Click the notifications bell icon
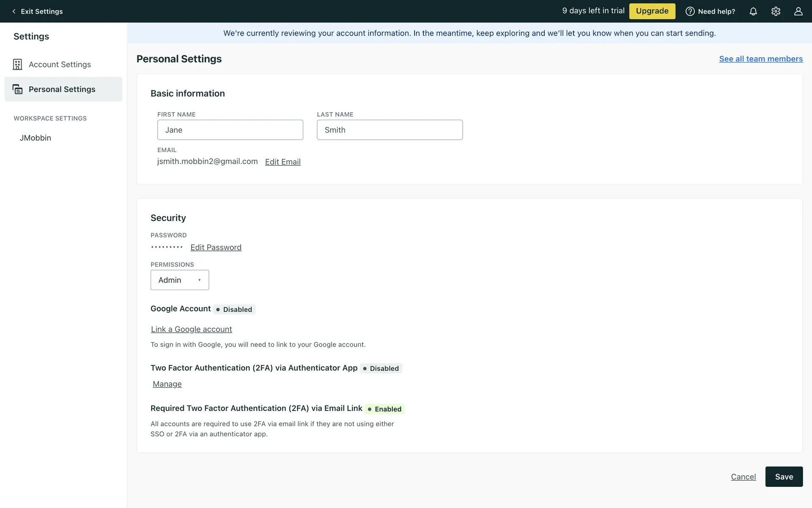This screenshot has height=508, width=812. (x=753, y=11)
